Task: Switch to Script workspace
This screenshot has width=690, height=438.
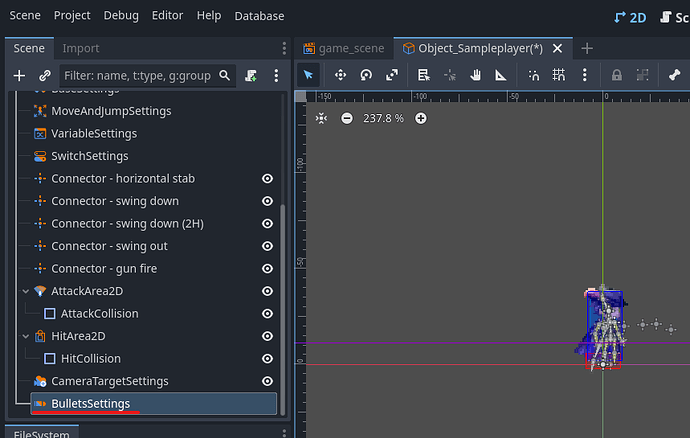Action: click(675, 18)
